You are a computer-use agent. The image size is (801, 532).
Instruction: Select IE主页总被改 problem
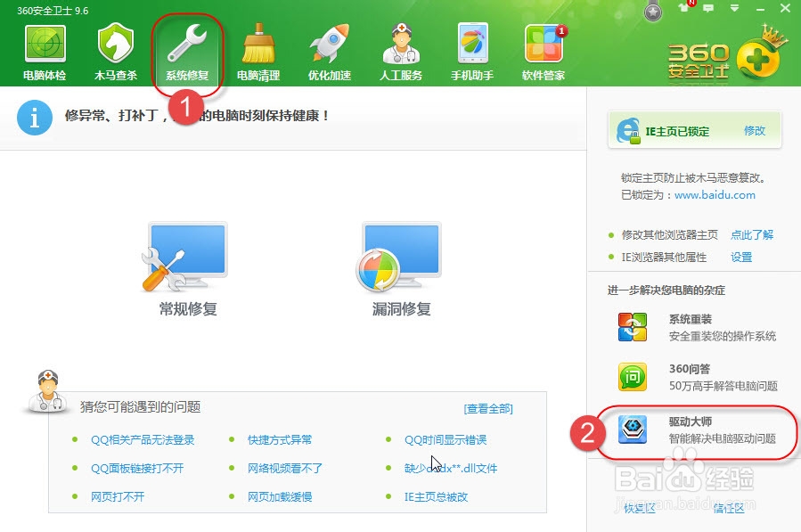point(436,496)
